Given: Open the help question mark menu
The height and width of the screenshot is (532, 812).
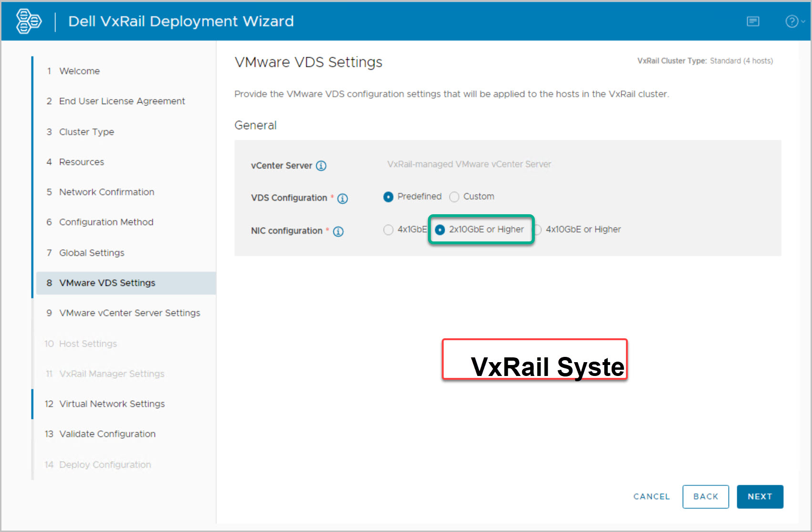Looking at the screenshot, I should click(792, 21).
